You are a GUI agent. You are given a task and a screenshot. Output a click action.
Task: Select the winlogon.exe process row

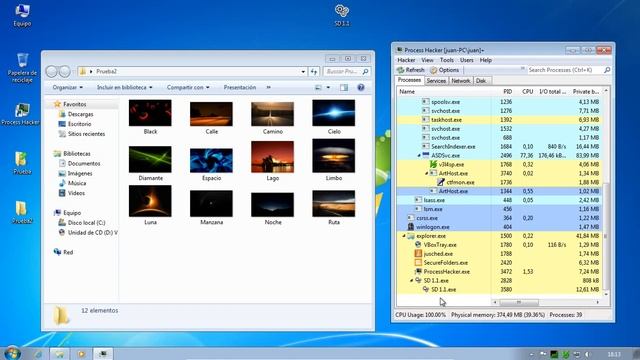[x=498, y=227]
